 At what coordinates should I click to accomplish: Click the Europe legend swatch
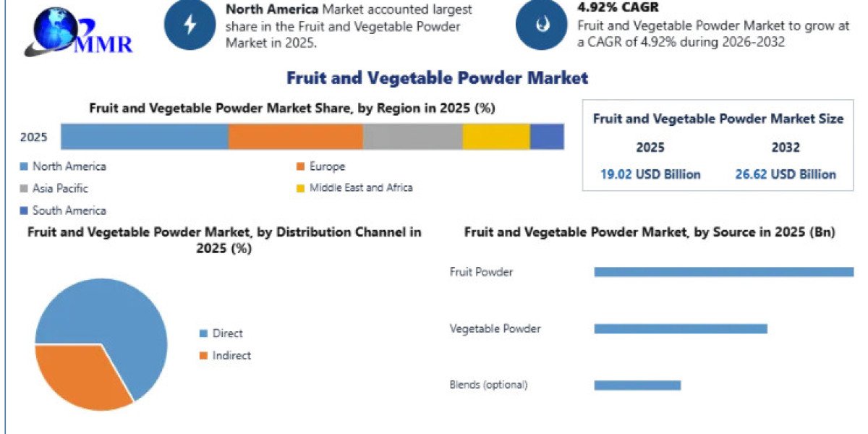[x=301, y=166]
